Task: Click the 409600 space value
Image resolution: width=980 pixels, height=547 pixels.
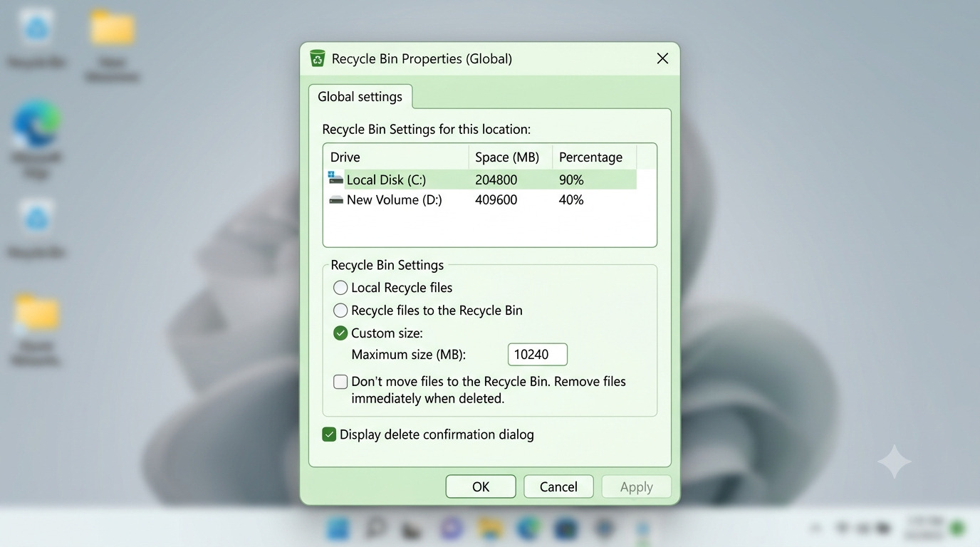Action: tap(496, 200)
